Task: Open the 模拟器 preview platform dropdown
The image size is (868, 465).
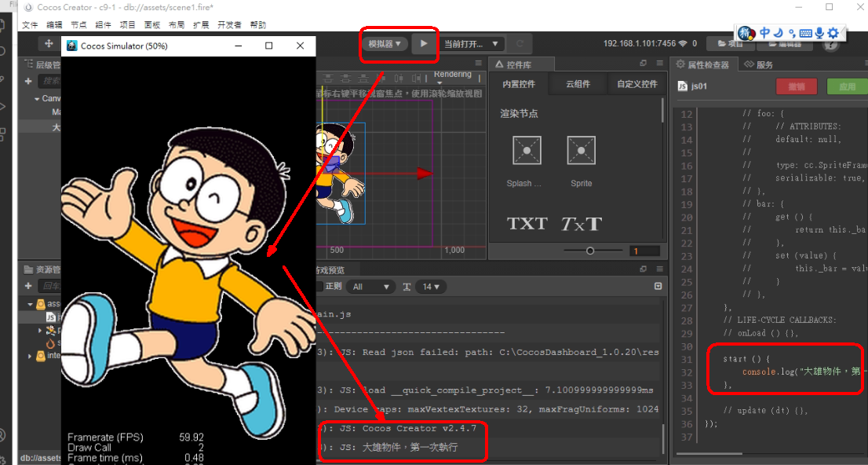Action: point(385,44)
